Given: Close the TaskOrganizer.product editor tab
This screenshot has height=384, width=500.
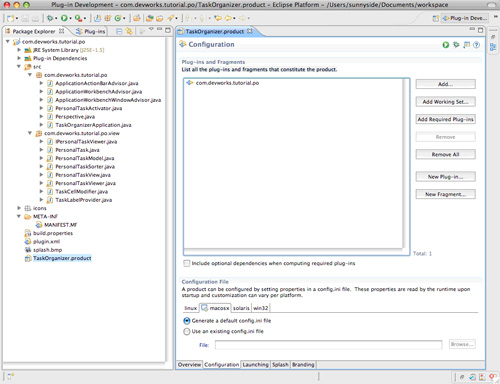Looking at the screenshot, I should (250, 31).
